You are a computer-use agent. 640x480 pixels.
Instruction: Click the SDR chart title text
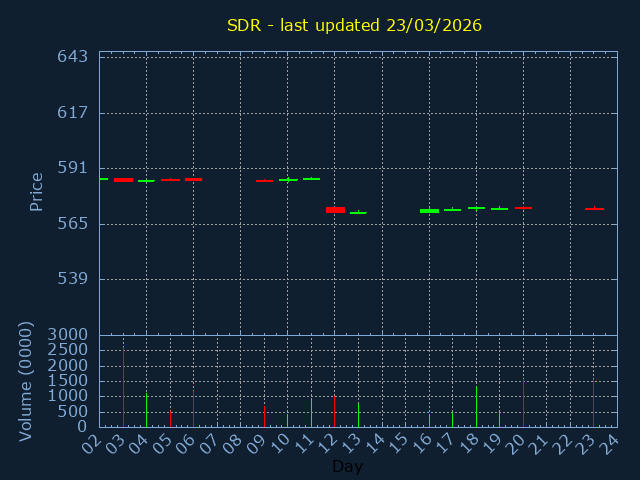354,25
